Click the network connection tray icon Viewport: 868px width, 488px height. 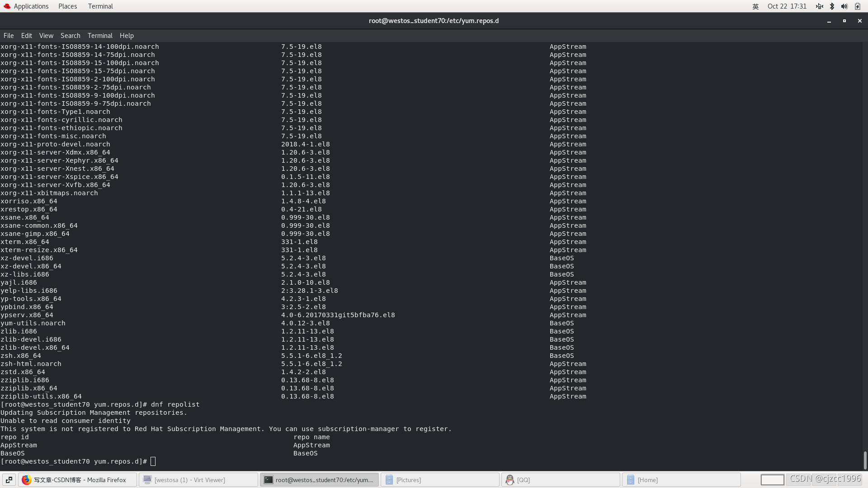(819, 6)
